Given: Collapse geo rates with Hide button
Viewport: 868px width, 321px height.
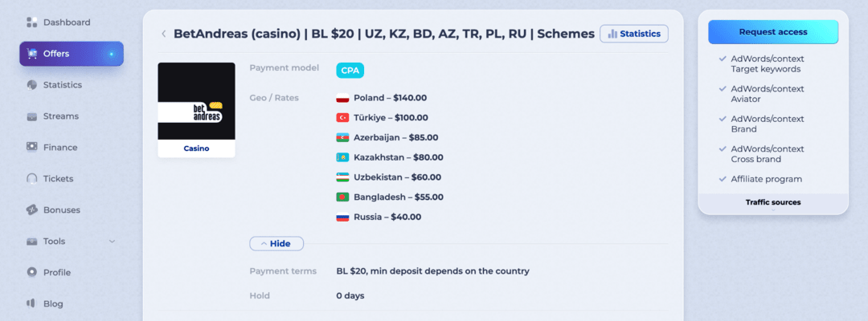Looking at the screenshot, I should (x=276, y=243).
